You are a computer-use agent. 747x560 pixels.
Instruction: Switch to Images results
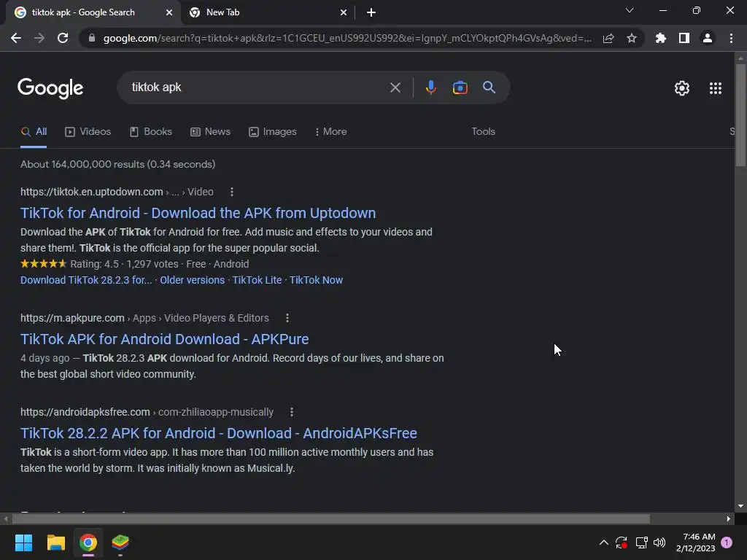[x=273, y=132]
